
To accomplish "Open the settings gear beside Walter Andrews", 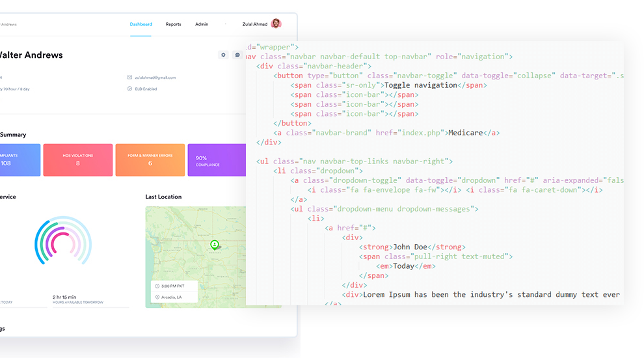I will point(223,55).
